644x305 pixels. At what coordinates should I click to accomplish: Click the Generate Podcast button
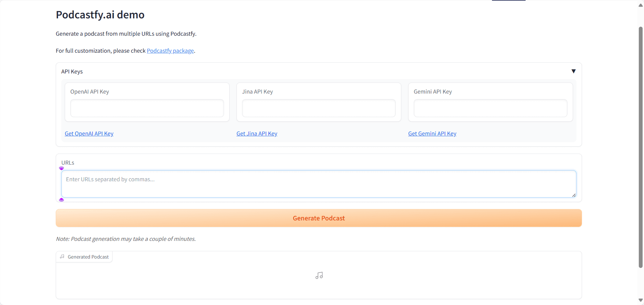pyautogui.click(x=319, y=218)
